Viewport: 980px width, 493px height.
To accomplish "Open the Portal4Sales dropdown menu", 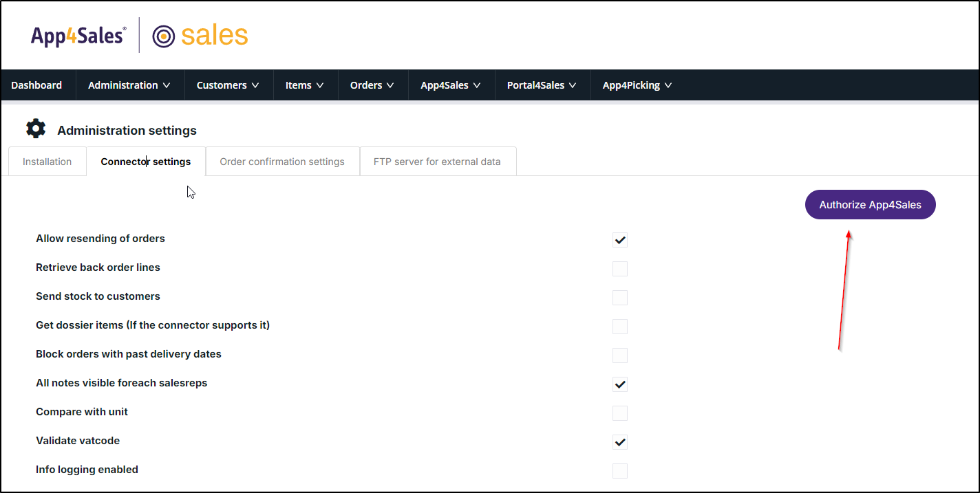I will pos(542,85).
